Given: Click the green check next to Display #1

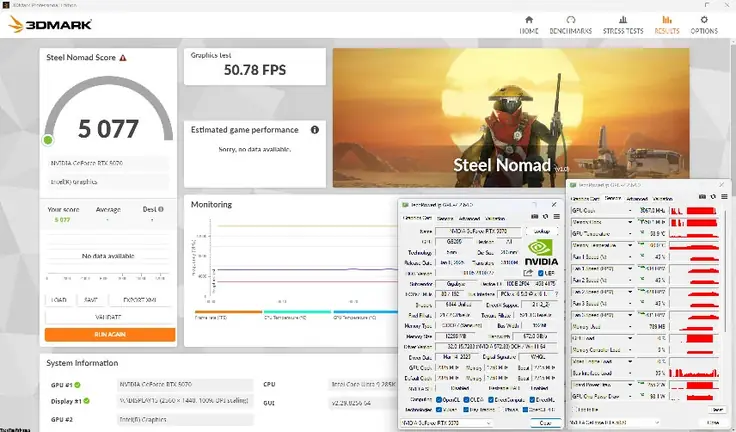Looking at the screenshot, I should point(87,401).
